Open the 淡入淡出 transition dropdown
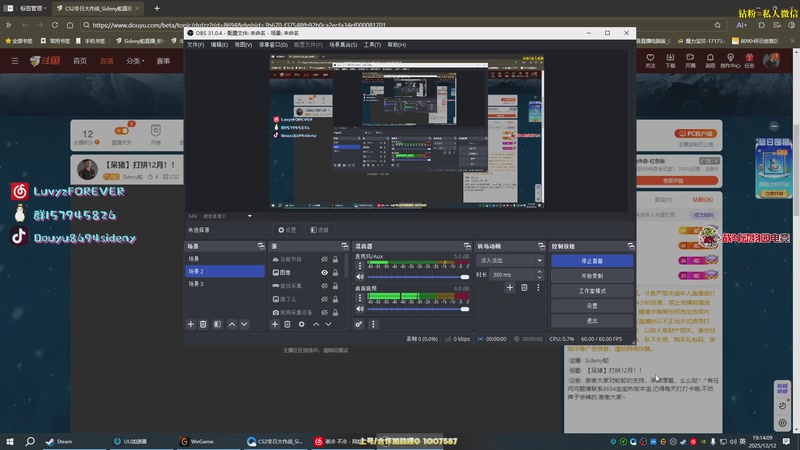Viewport: 800px width, 450px height. tap(510, 261)
